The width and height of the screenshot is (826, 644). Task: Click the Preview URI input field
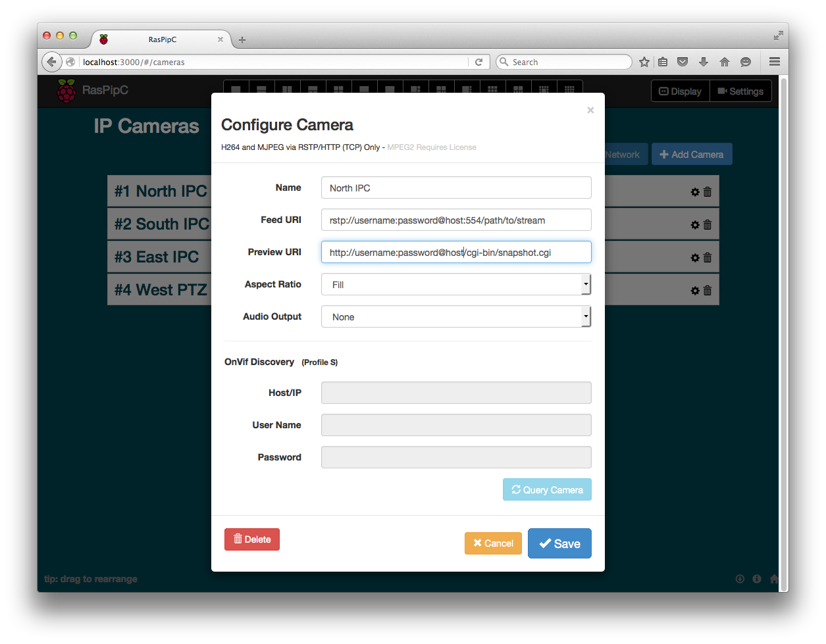pyautogui.click(x=456, y=252)
